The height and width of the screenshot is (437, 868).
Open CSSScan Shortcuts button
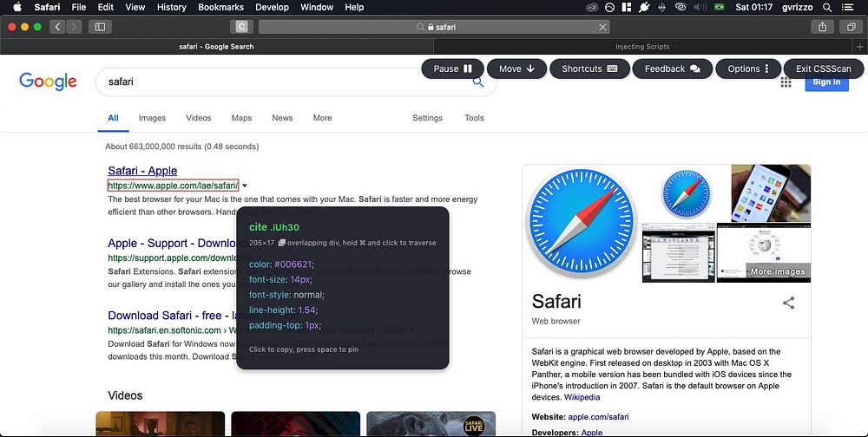589,68
